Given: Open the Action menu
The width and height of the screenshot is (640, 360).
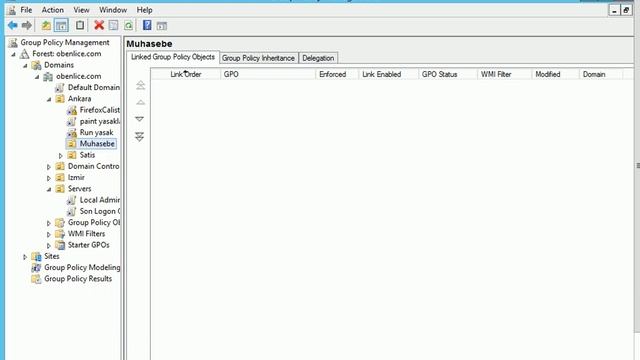Looking at the screenshot, I should (x=53, y=10).
